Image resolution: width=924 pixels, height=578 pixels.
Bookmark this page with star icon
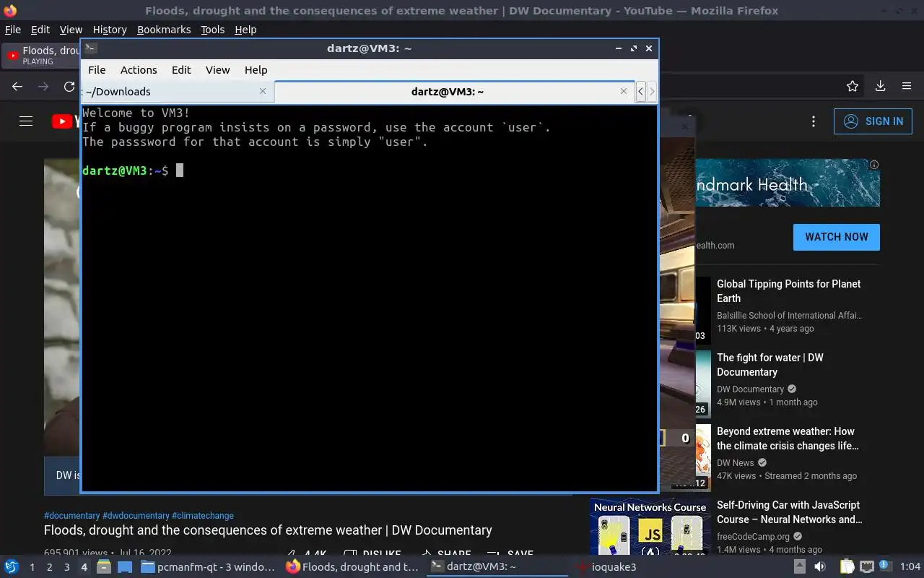(853, 87)
